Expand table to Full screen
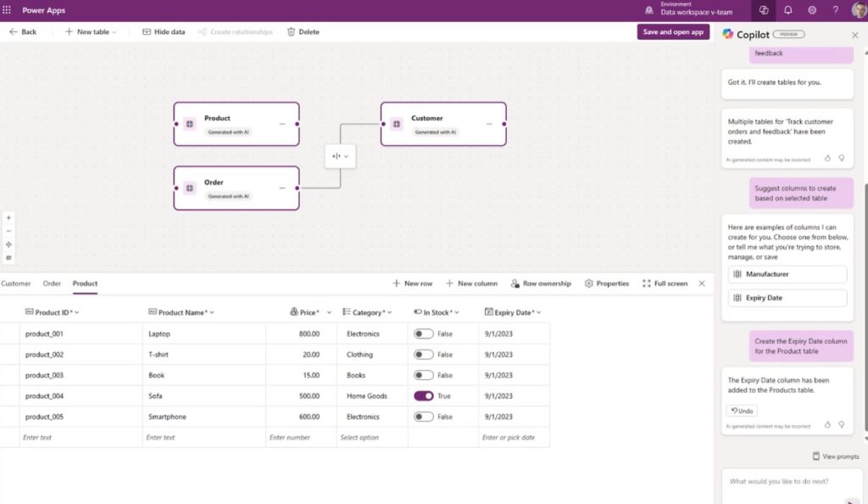 pos(665,283)
